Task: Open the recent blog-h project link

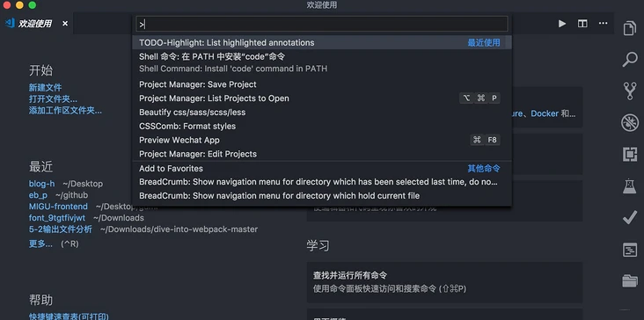Action: tap(41, 184)
